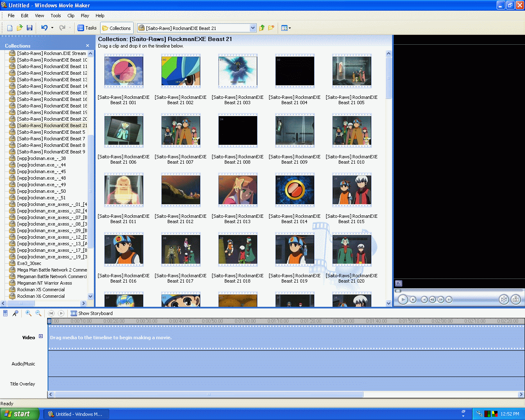Click the Redo arrow icon

click(62, 28)
